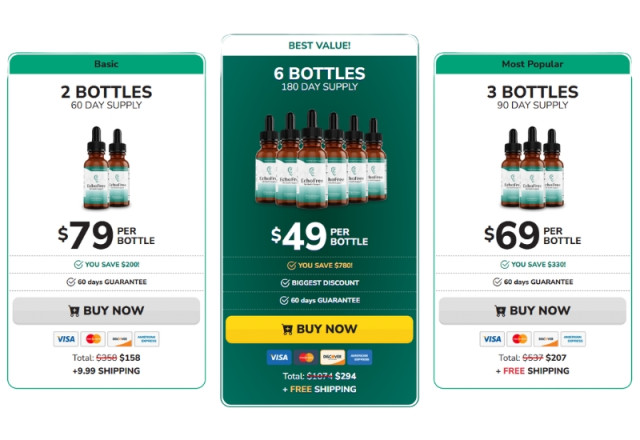Click the Biggest Discount checkmark

285,283
